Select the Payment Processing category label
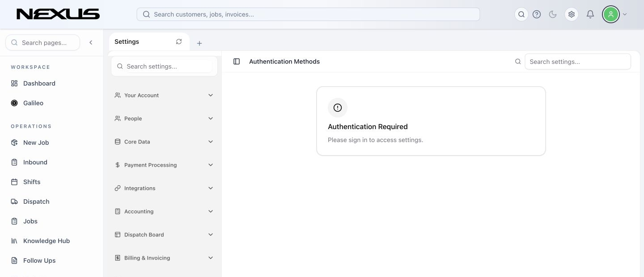 [151, 165]
